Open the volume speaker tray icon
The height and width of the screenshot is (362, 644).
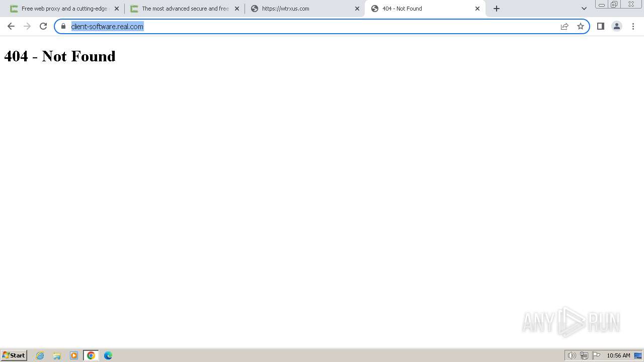[x=572, y=355]
